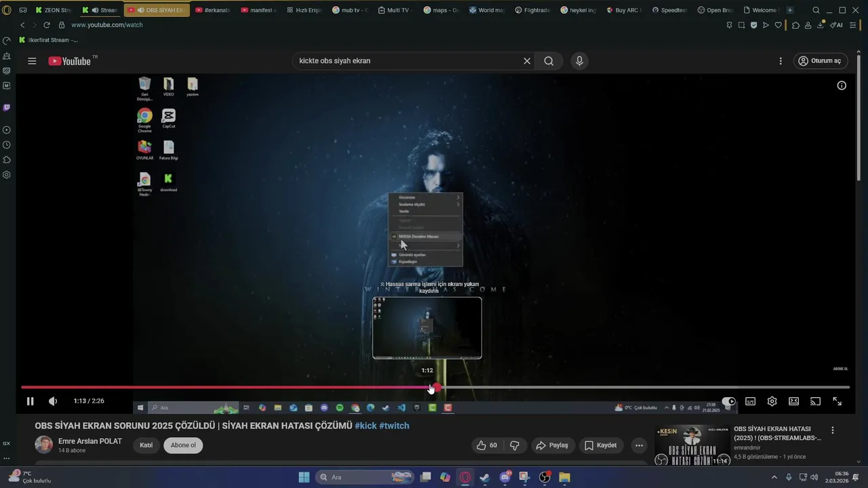Viewport: 868px width, 488px height.
Task: Dislike the video
Action: (x=515, y=445)
